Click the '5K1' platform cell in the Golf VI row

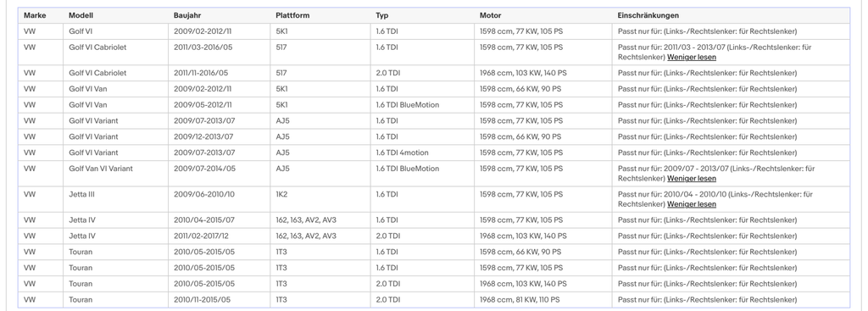tap(281, 31)
